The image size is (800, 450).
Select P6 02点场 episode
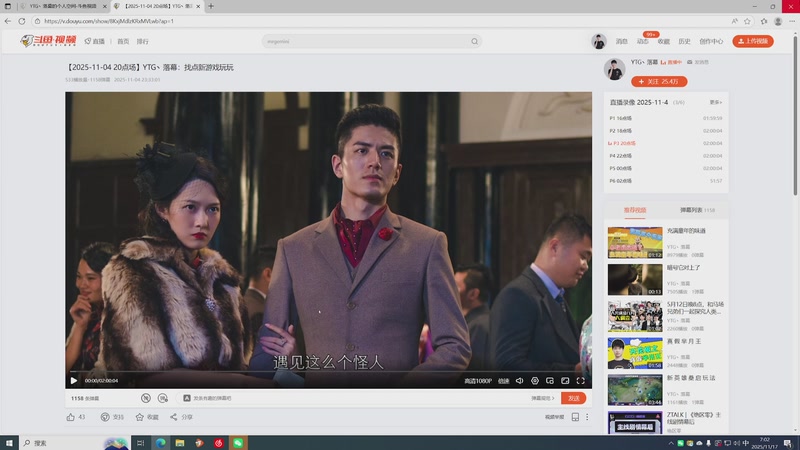click(x=665, y=181)
